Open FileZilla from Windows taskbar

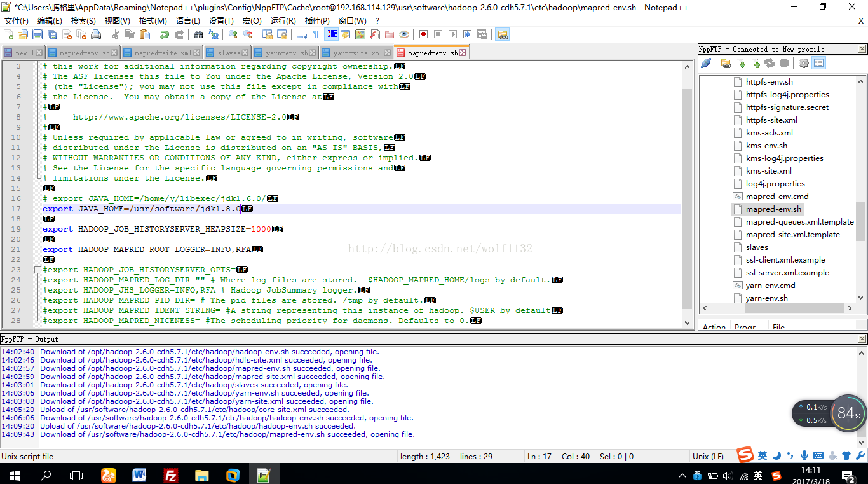(x=170, y=475)
